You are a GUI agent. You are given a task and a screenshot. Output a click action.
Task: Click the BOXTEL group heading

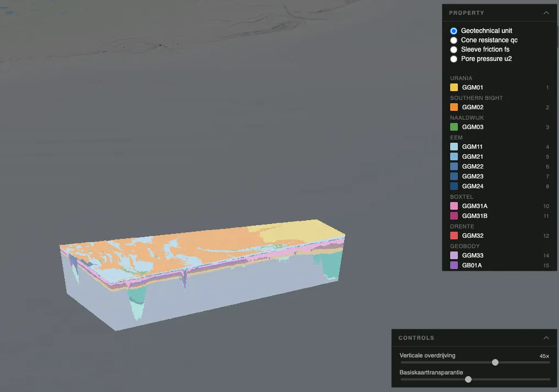click(x=461, y=197)
